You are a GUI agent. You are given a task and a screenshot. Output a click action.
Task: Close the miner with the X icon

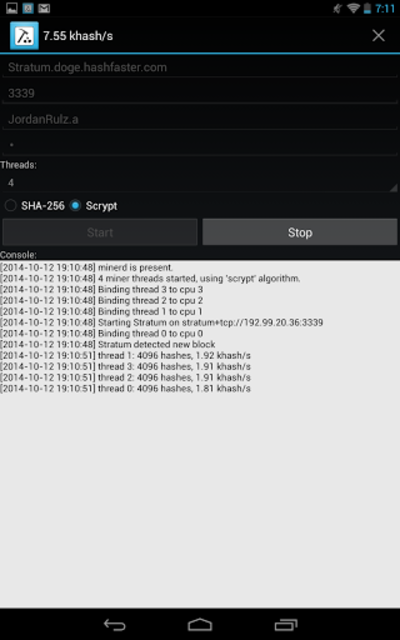(378, 36)
